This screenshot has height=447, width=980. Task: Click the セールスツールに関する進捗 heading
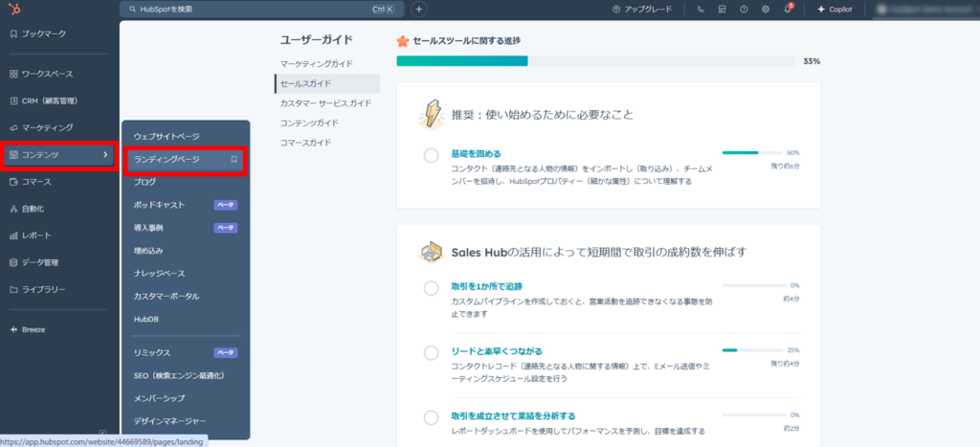click(x=467, y=40)
